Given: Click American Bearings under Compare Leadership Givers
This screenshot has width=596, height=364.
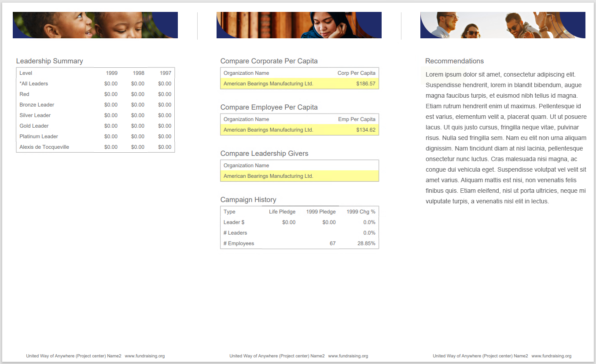Looking at the screenshot, I should 268,176.
